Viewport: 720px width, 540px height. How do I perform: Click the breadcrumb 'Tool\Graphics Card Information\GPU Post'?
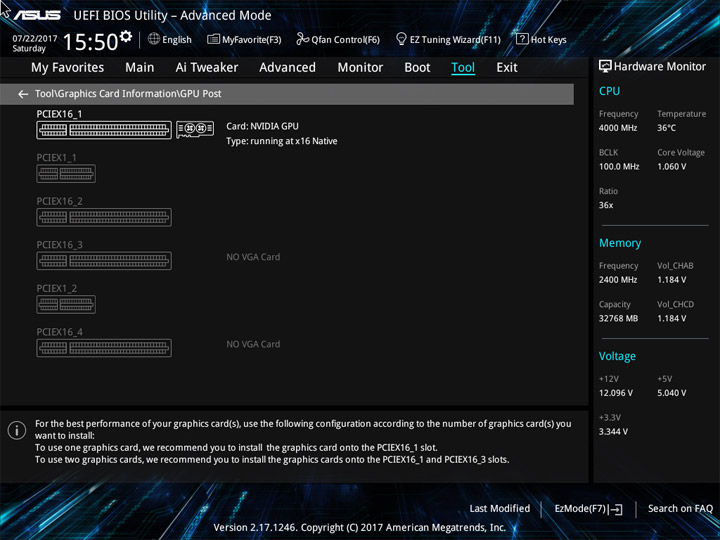[x=128, y=94]
